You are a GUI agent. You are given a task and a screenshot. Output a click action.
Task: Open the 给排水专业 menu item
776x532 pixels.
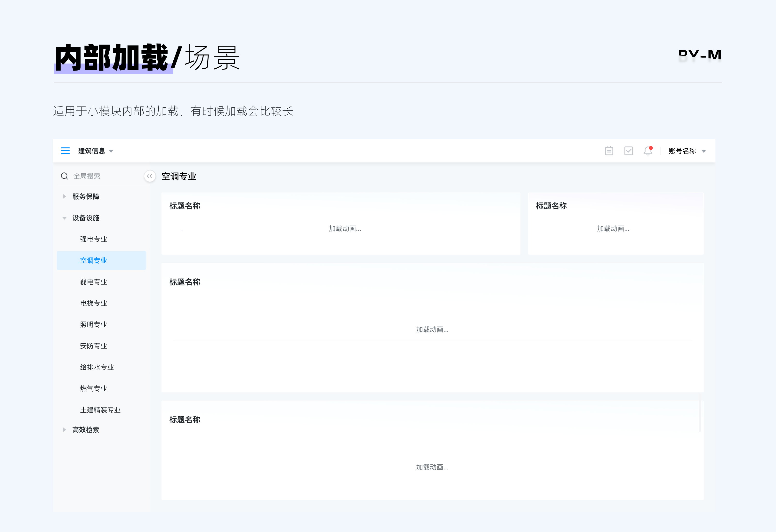tap(97, 367)
